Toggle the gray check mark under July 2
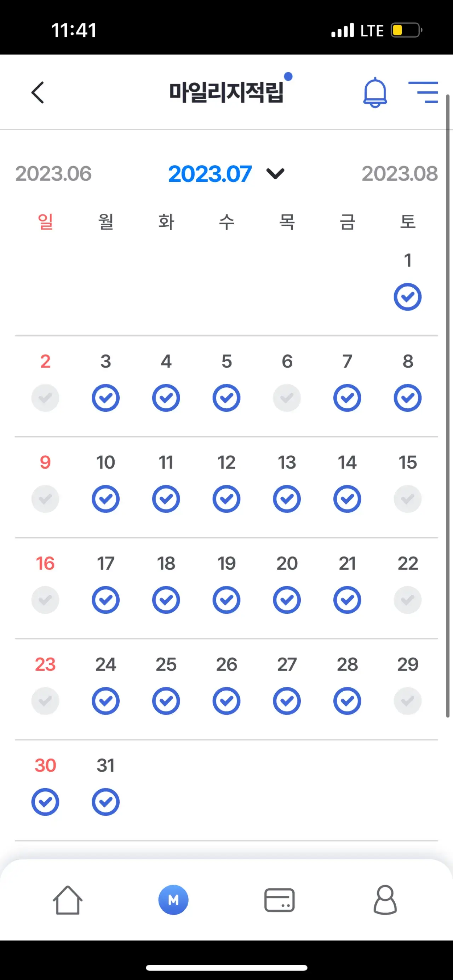 pyautogui.click(x=45, y=398)
